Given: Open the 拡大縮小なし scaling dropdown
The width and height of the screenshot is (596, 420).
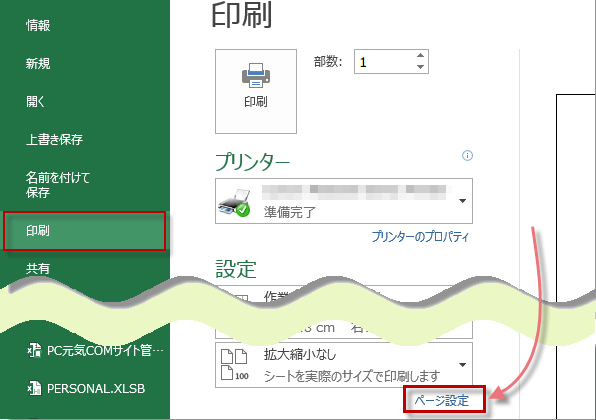Looking at the screenshot, I should point(344,365).
